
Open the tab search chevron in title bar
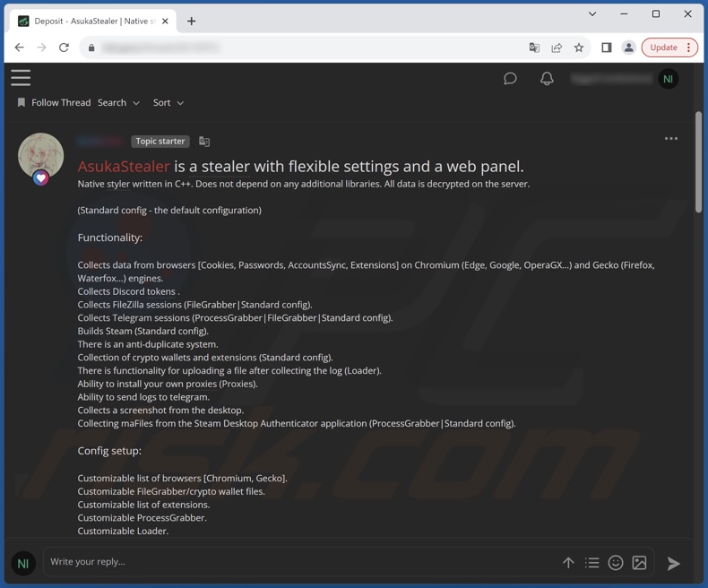[592, 14]
